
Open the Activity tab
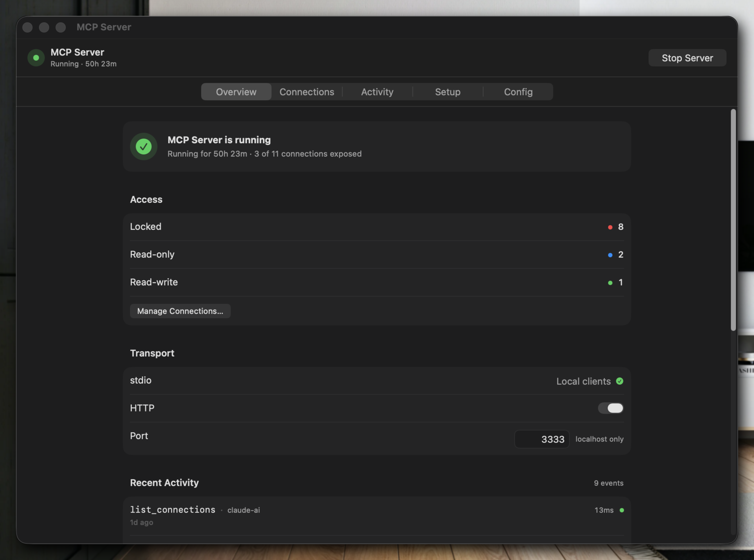point(377,91)
